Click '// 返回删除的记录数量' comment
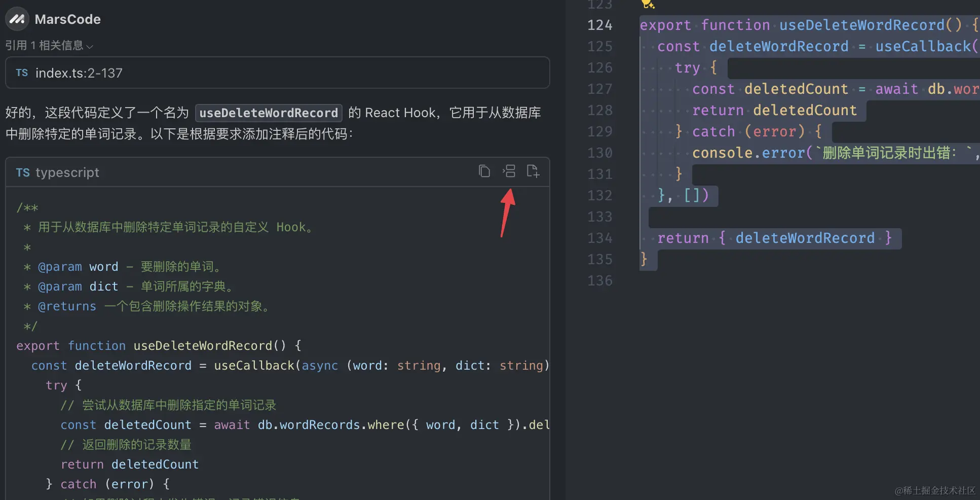 click(126, 445)
